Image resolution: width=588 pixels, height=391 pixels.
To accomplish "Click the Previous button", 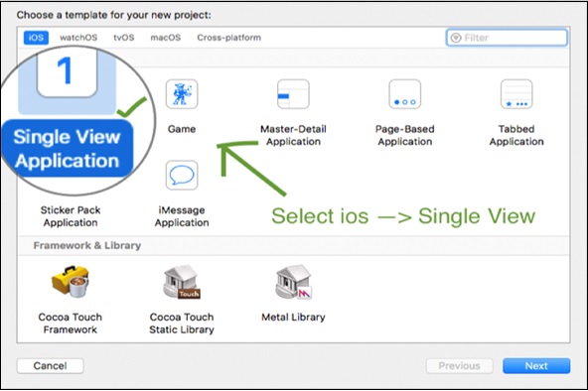I will 459,365.
